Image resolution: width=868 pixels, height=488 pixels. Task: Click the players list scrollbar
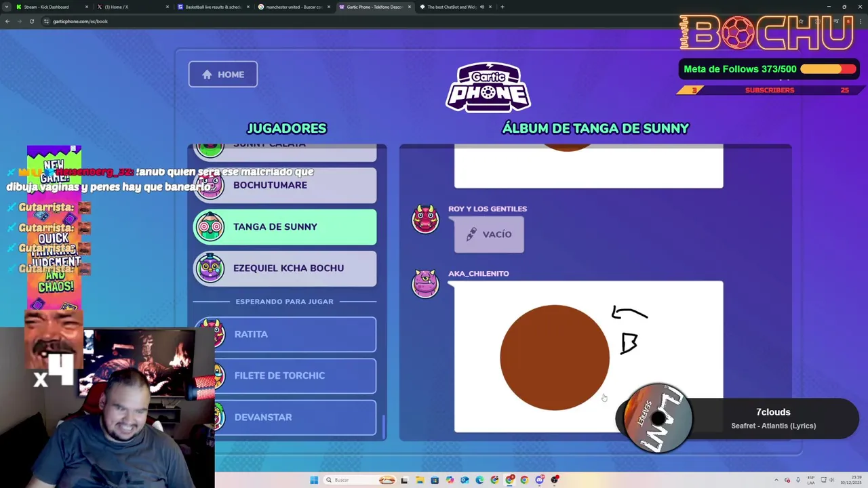[x=384, y=426]
